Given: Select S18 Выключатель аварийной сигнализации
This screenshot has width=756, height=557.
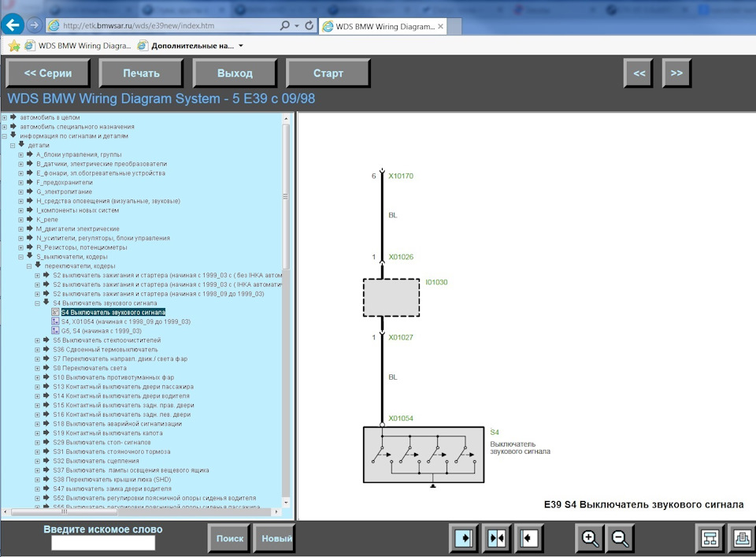Looking at the screenshot, I should [117, 424].
